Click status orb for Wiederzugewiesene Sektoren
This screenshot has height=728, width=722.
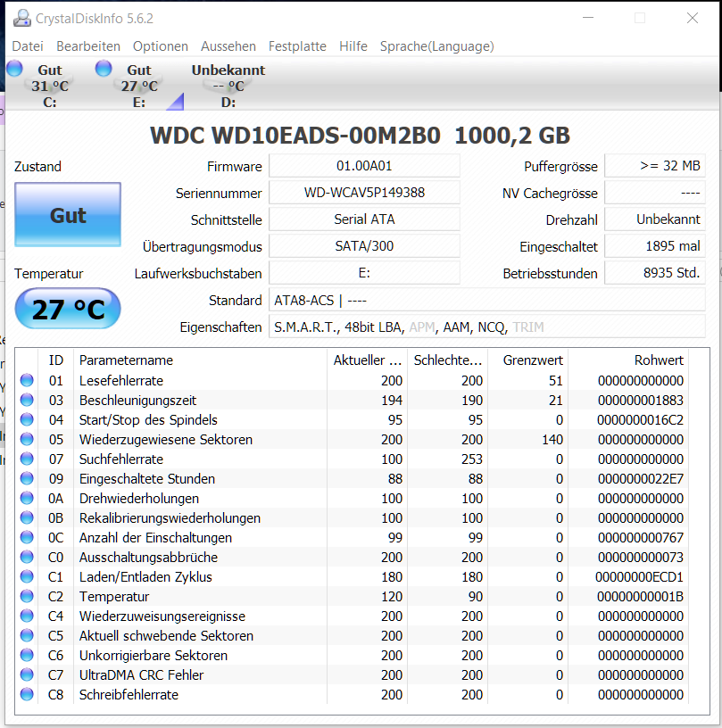click(27, 439)
